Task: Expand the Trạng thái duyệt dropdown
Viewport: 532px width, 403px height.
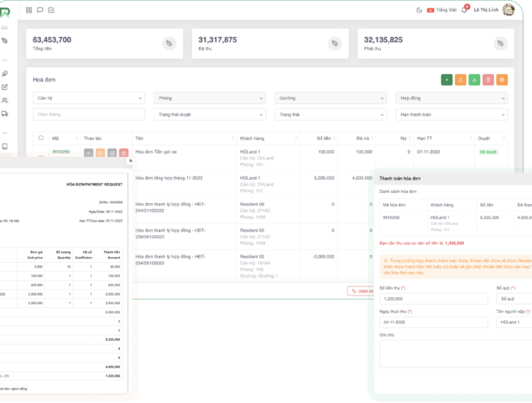Action: (211, 114)
